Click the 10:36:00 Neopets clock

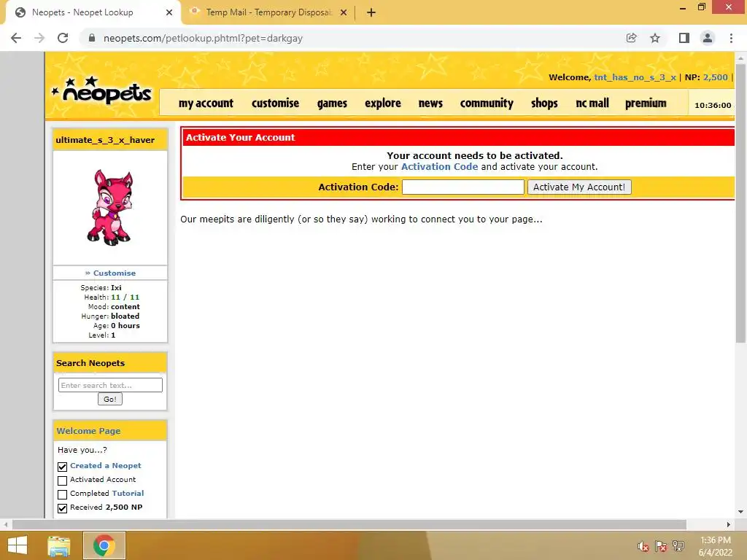click(713, 105)
